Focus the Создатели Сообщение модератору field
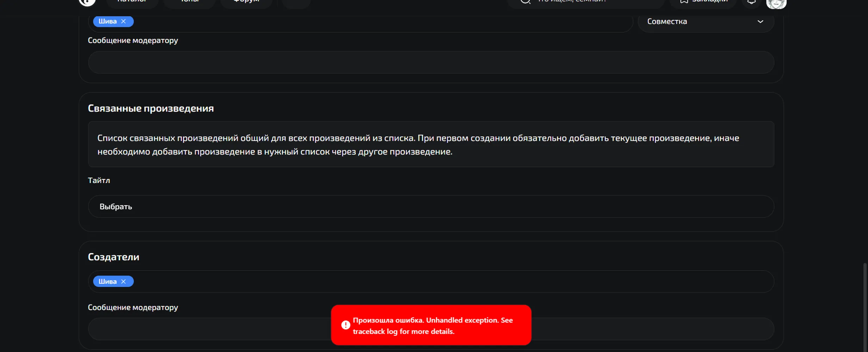The height and width of the screenshot is (352, 868). (431, 329)
